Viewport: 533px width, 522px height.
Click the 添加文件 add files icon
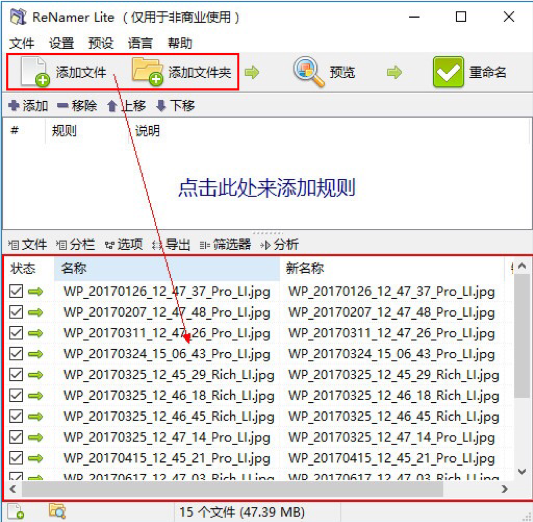coord(35,71)
